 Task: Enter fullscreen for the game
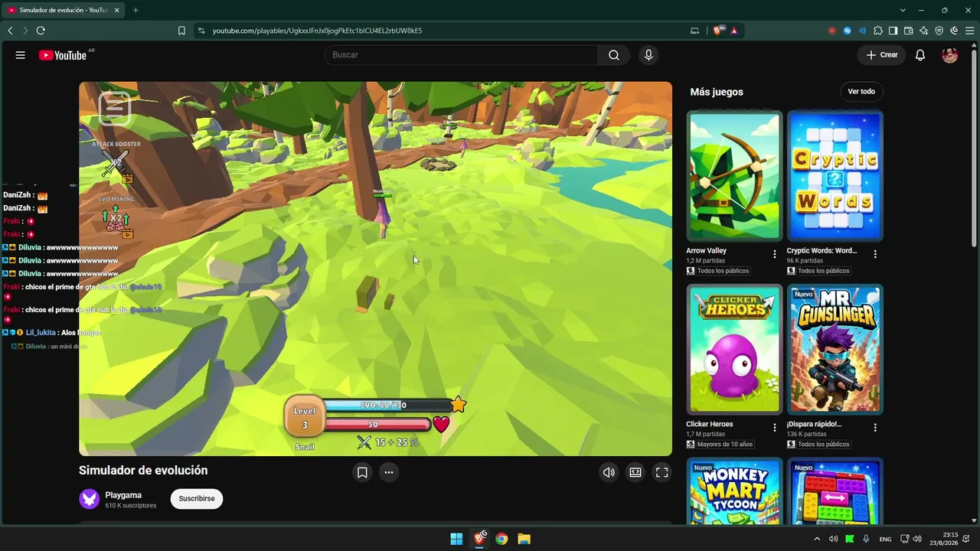point(662,472)
